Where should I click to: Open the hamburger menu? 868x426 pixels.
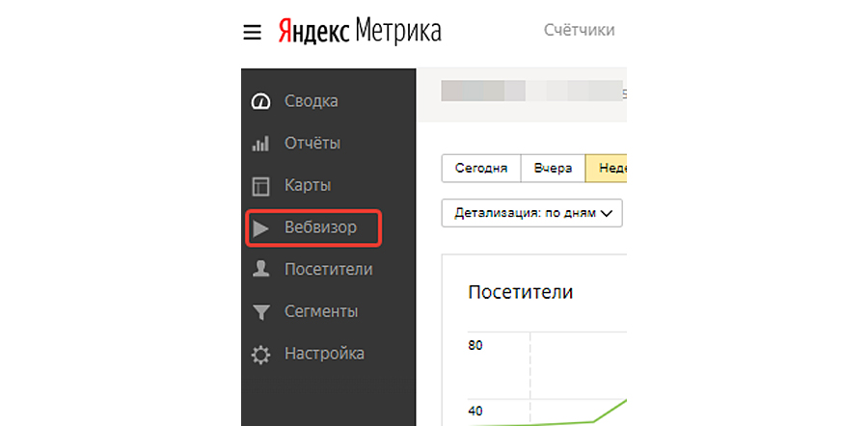point(252,32)
